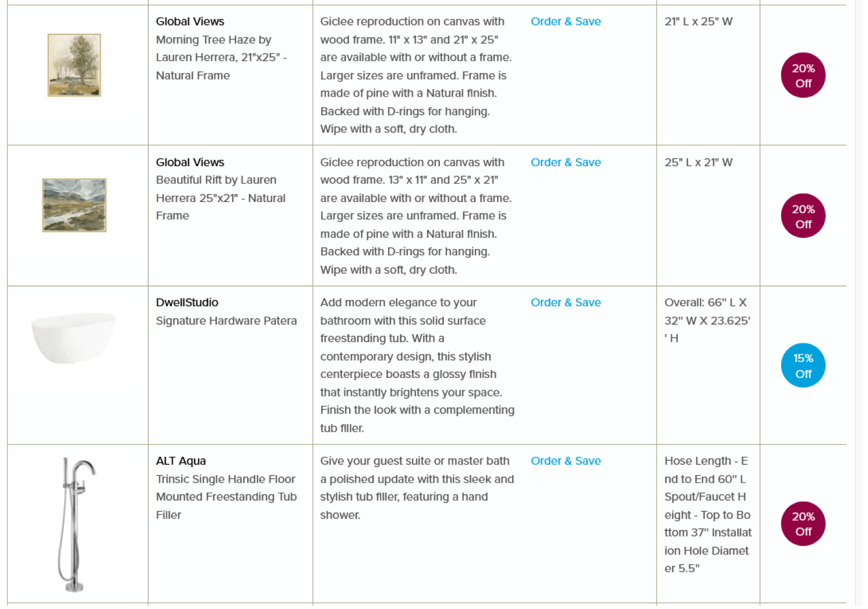This screenshot has height=609, width=868.
Task: Open Morning Tree Haze by Lauren Herrera title
Action: tap(222, 58)
